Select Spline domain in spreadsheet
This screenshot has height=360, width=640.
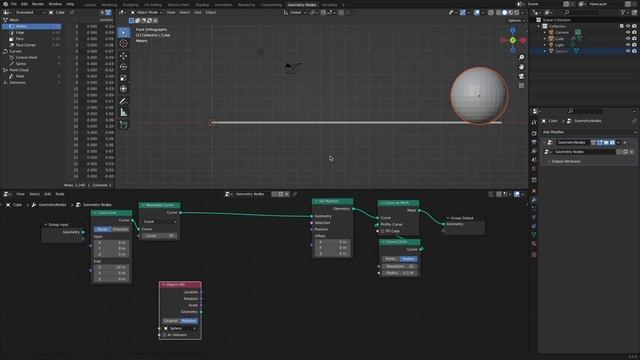coord(21,64)
